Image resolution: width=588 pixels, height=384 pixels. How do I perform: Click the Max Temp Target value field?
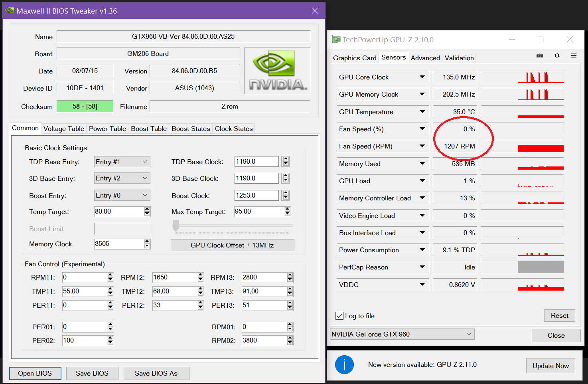coord(259,212)
